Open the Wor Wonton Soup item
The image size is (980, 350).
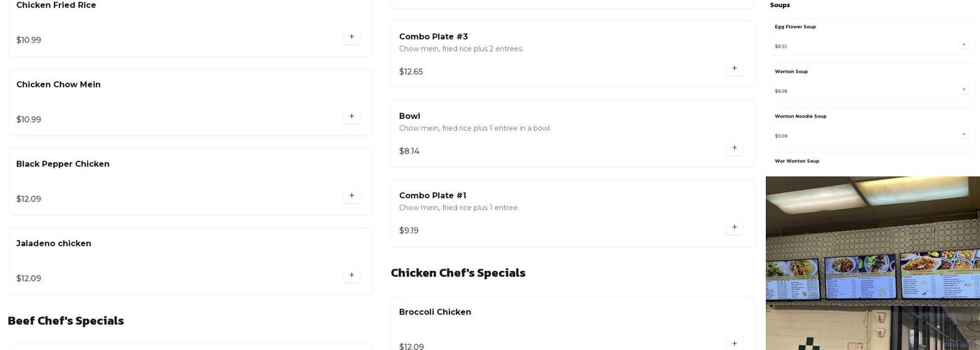(x=797, y=162)
